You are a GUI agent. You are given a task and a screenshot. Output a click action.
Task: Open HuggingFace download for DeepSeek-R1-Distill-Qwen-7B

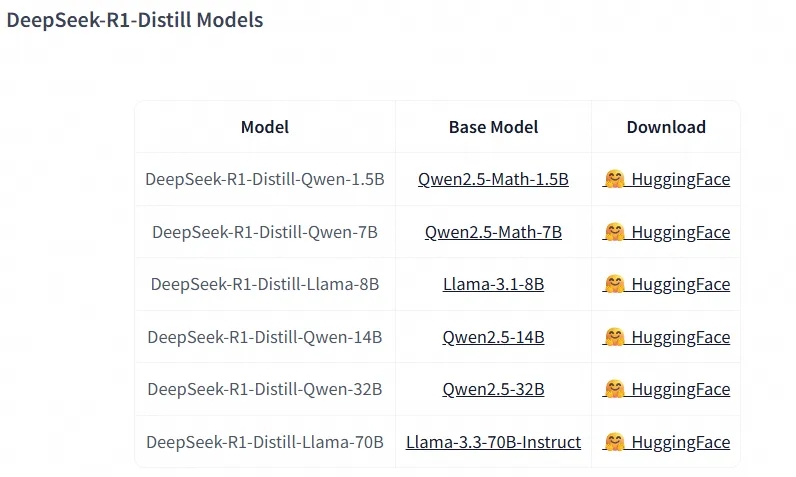pyautogui.click(x=666, y=232)
